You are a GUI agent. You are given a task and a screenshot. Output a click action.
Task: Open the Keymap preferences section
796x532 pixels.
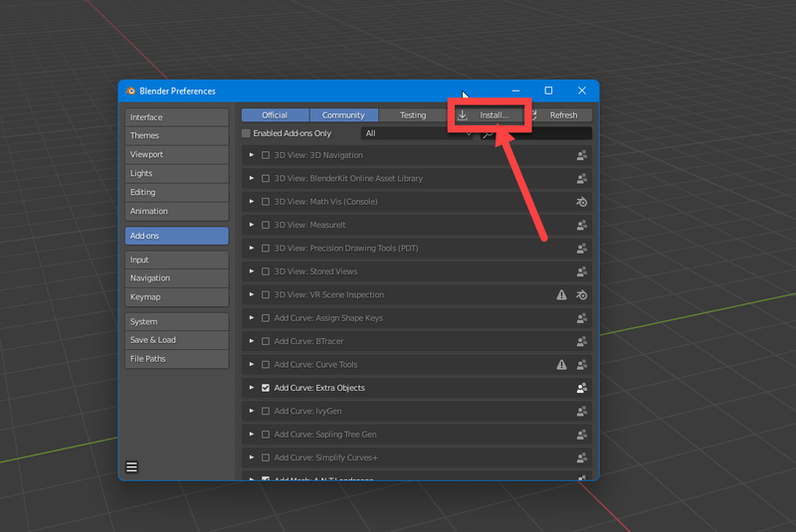point(176,296)
